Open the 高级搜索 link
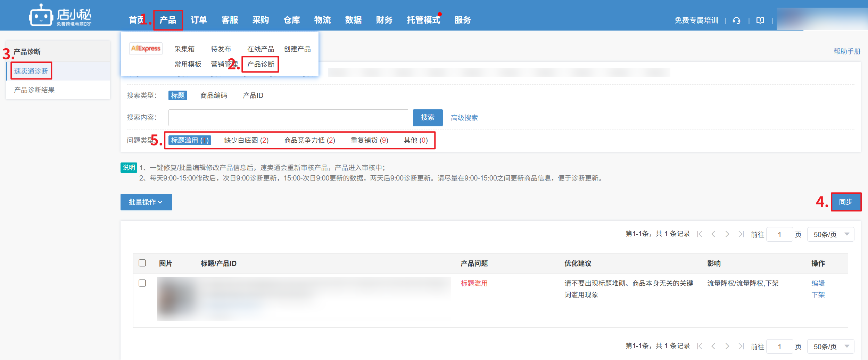Image resolution: width=868 pixels, height=360 pixels. pos(464,118)
